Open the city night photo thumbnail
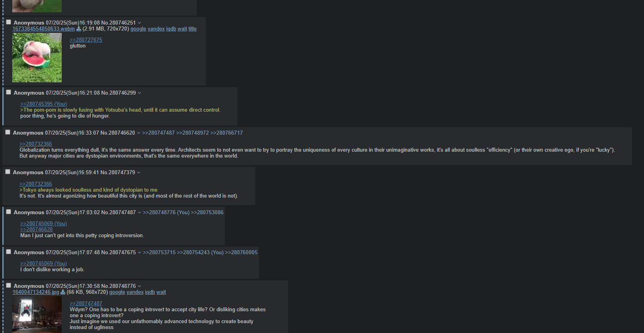 pyautogui.click(x=37, y=314)
